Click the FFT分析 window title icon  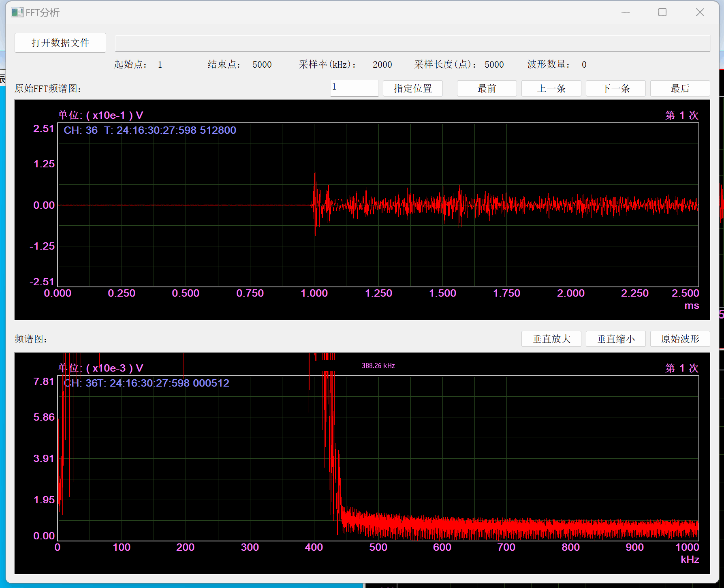click(17, 12)
